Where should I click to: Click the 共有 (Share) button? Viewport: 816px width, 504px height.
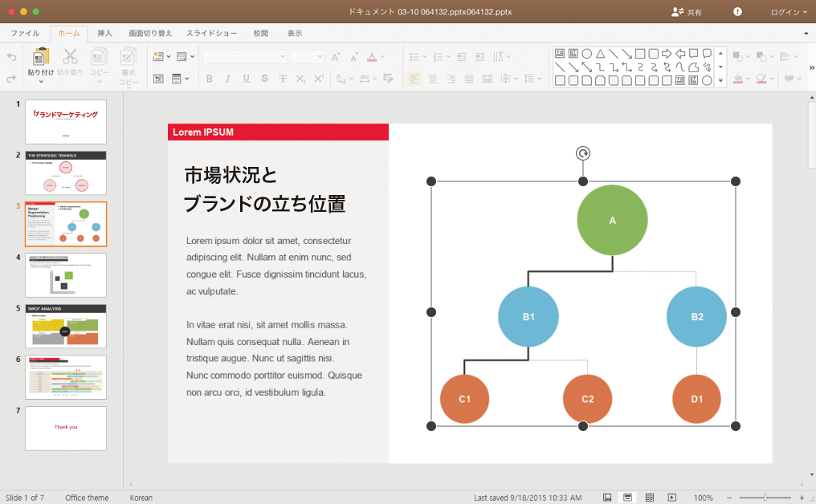coord(687,12)
